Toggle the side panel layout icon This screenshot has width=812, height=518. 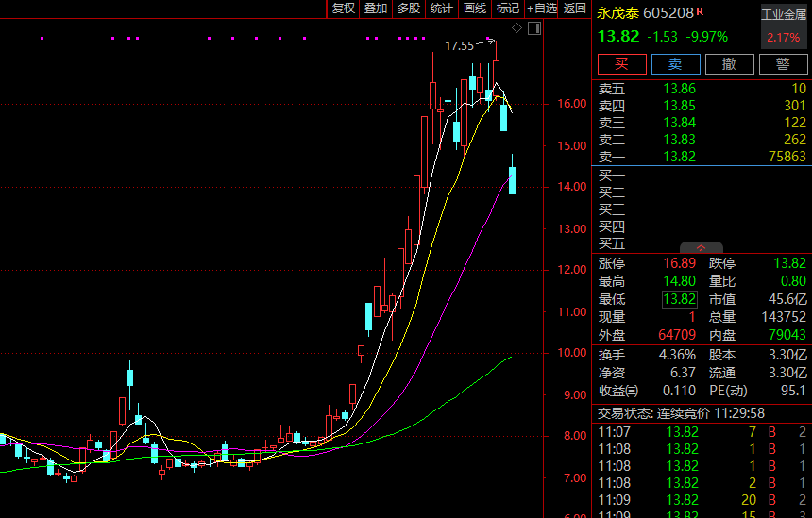[535, 29]
